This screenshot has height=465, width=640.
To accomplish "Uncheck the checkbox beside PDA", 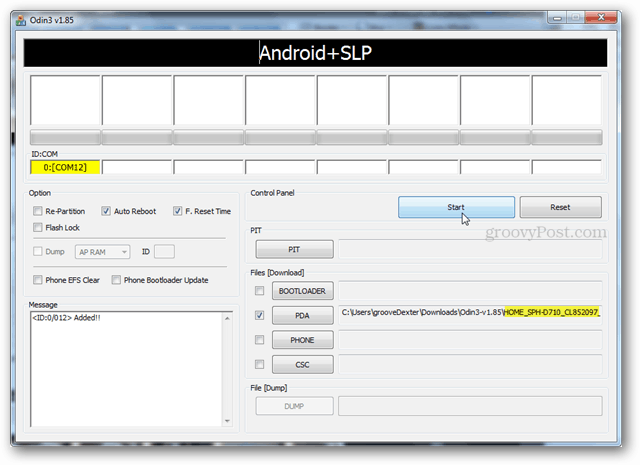I will point(260,315).
